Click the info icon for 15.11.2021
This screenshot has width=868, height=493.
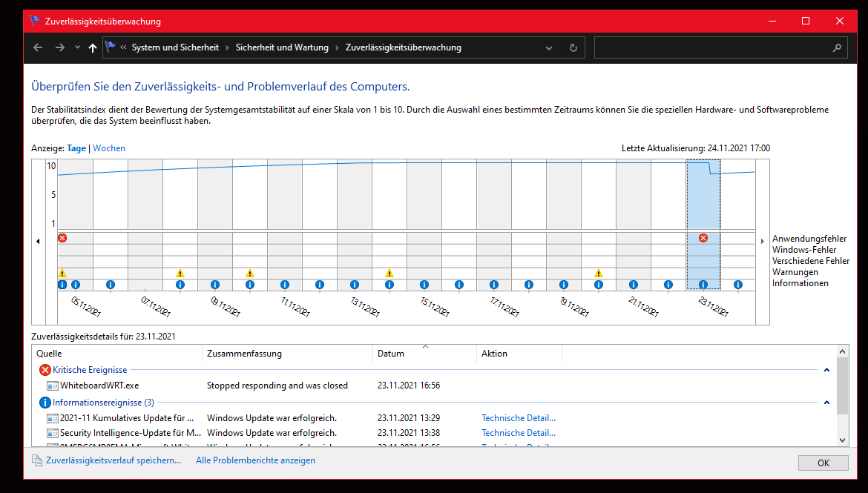[x=424, y=285]
